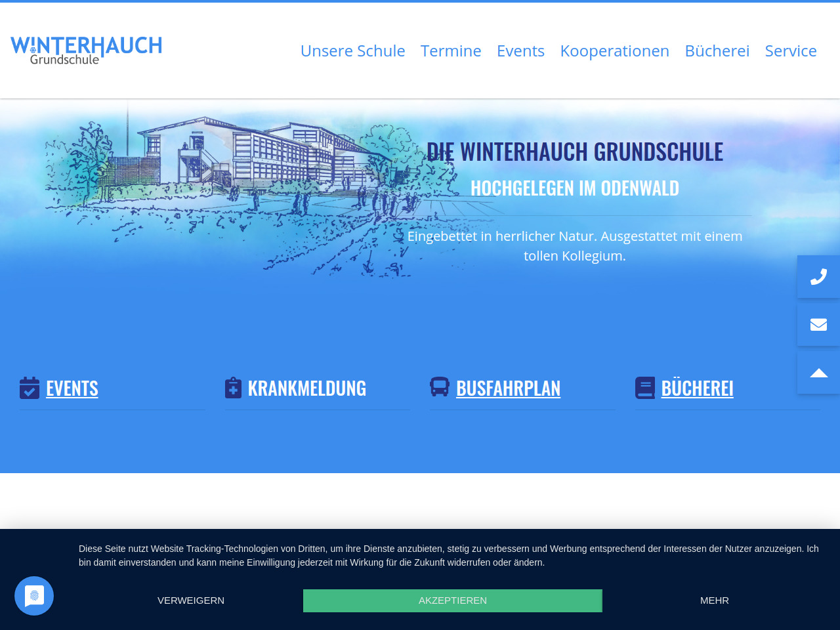Click the phone contact icon
The image size is (840, 630).
(818, 277)
